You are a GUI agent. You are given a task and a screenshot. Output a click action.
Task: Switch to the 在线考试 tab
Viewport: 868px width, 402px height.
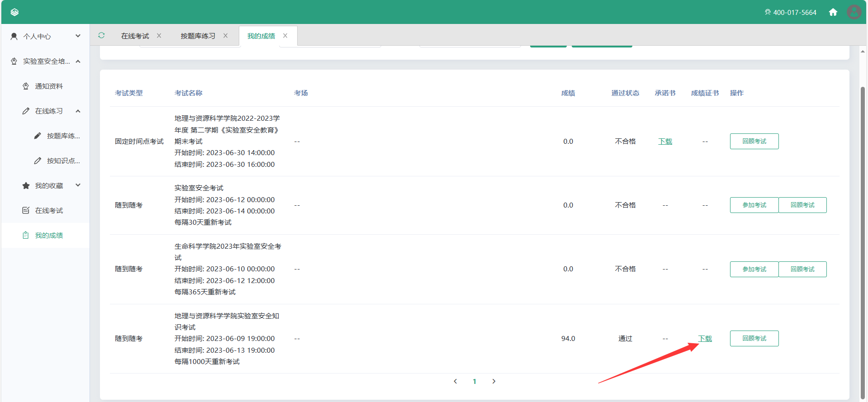[135, 36]
